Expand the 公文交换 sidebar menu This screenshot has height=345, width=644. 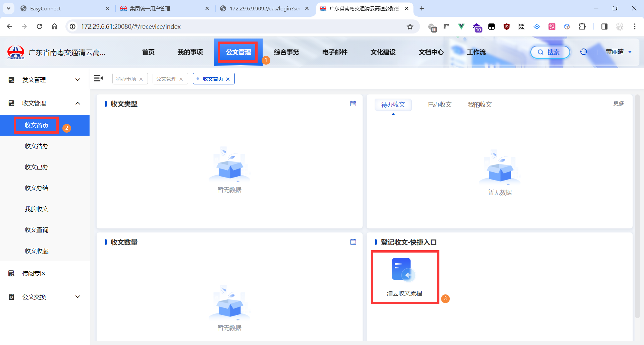(x=45, y=297)
